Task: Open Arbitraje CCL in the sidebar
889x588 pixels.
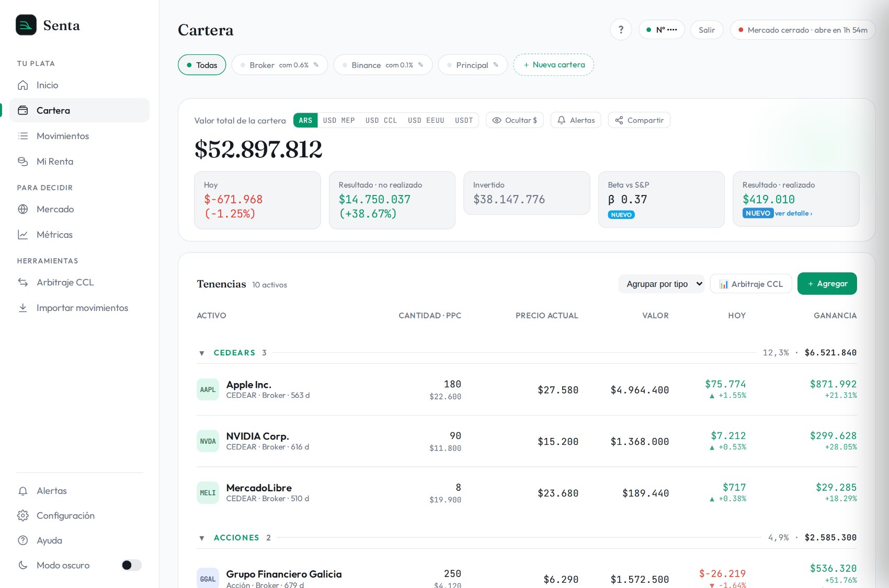Action: [79, 282]
